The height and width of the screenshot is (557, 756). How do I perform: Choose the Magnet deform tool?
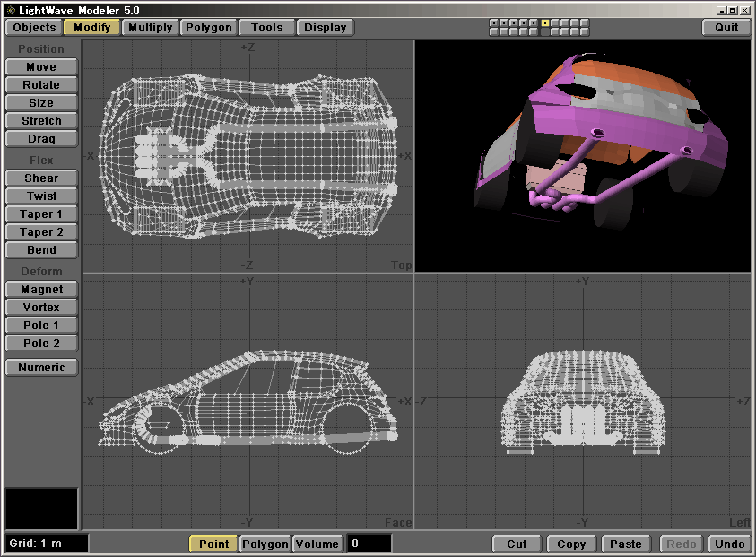coord(41,290)
